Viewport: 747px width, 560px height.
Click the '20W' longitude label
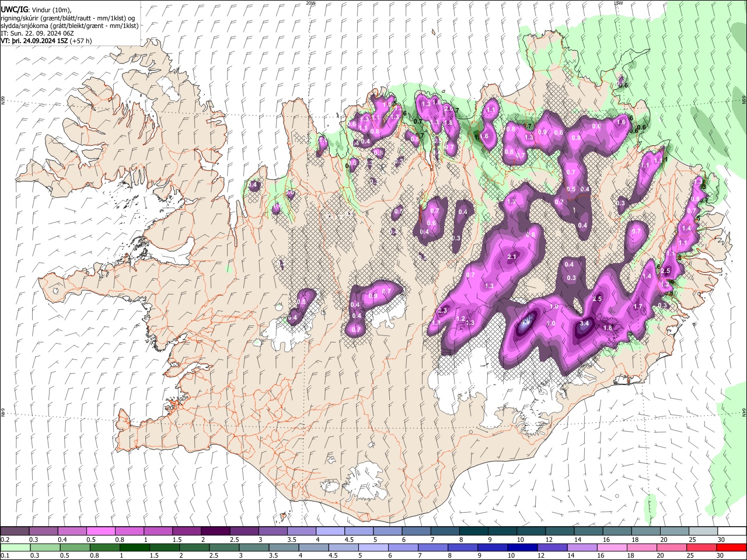[x=310, y=3]
